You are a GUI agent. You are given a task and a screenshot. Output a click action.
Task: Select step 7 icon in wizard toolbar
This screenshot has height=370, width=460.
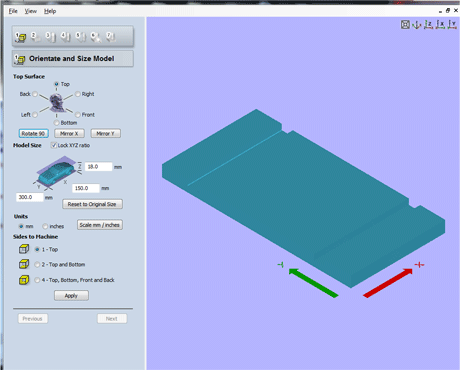point(111,37)
